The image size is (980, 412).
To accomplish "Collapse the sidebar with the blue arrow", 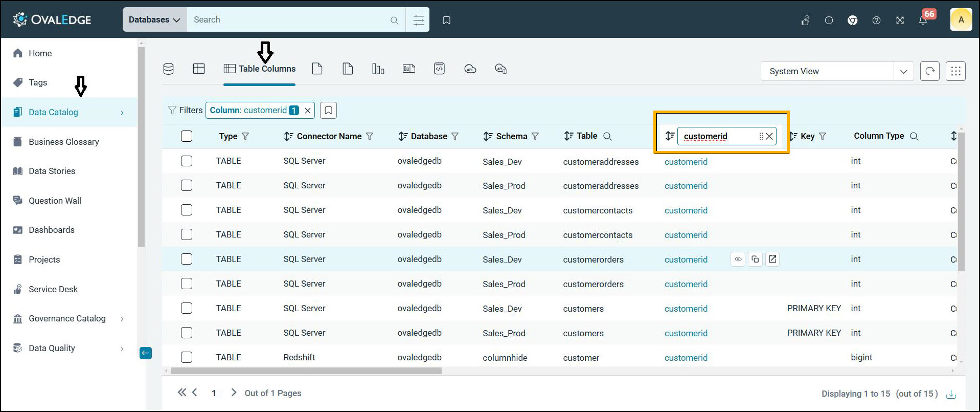I will (146, 353).
